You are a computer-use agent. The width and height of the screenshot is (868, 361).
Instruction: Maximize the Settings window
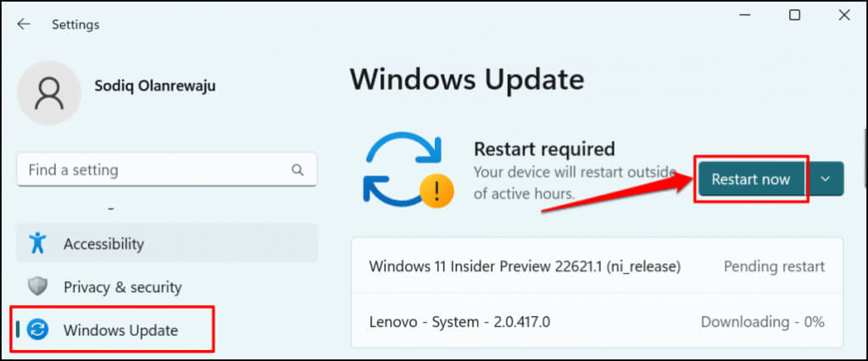click(794, 15)
